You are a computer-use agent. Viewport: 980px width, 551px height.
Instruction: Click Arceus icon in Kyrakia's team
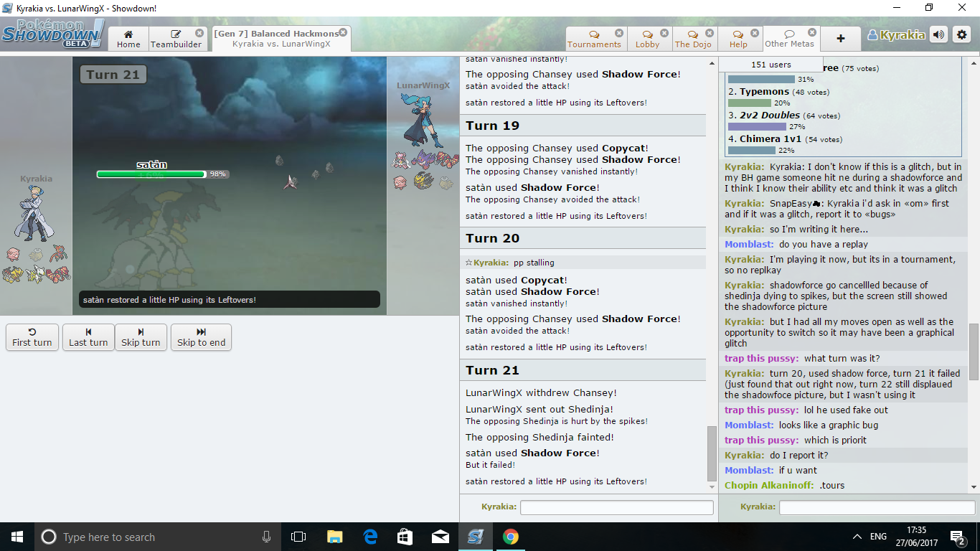coord(36,274)
